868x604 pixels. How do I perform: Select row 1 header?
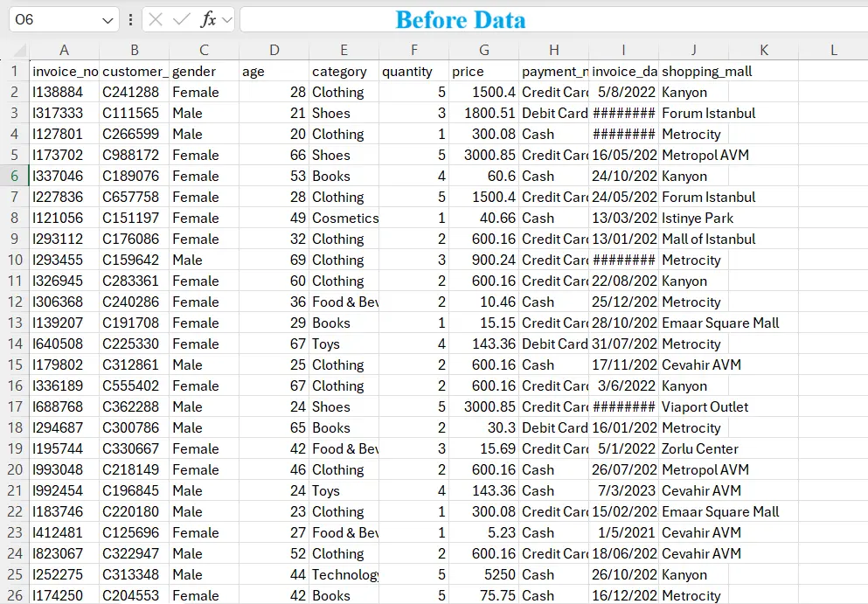14,72
